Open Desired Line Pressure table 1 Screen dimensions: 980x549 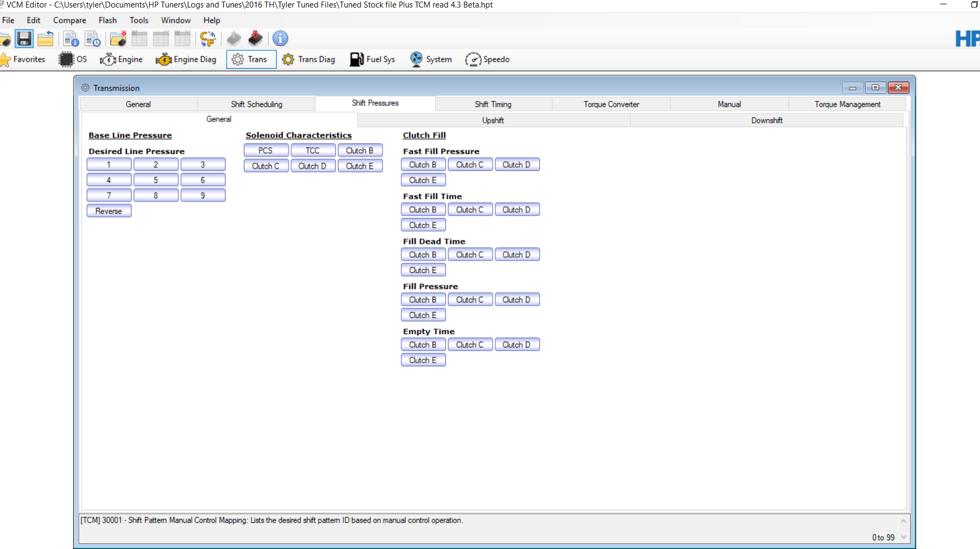(x=109, y=164)
